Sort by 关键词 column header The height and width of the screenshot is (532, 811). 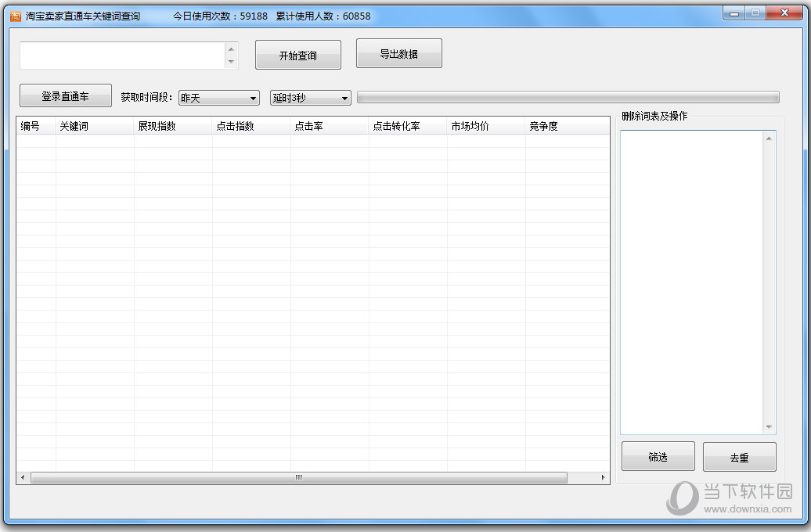pos(95,126)
